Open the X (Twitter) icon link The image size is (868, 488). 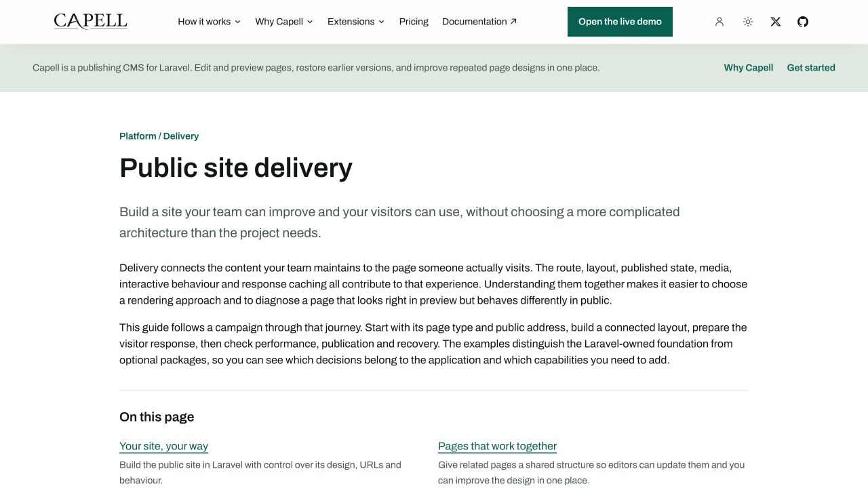(776, 22)
